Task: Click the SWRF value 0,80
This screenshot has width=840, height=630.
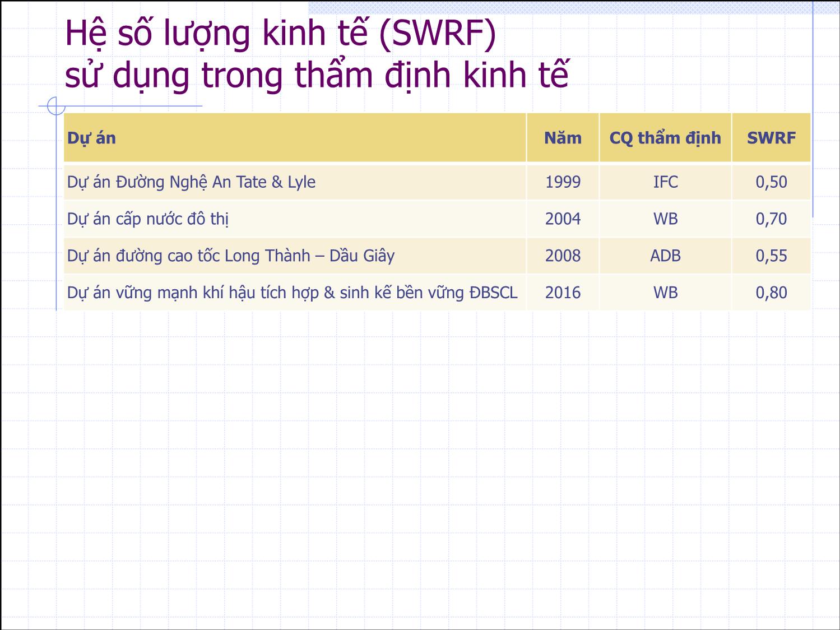Action: pyautogui.click(x=771, y=293)
